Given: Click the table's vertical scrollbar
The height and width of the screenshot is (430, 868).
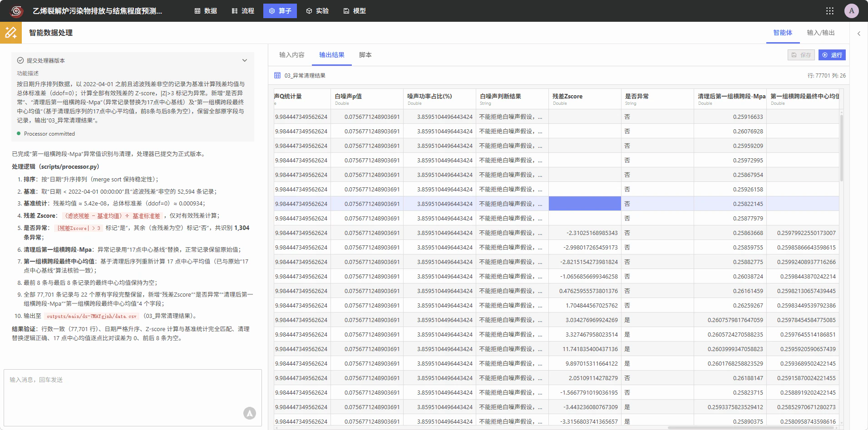Looking at the screenshot, I should (841, 147).
